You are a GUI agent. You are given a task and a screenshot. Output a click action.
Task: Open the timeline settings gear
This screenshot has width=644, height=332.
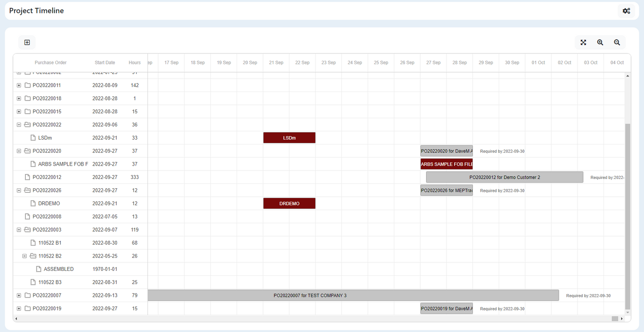pos(626,10)
